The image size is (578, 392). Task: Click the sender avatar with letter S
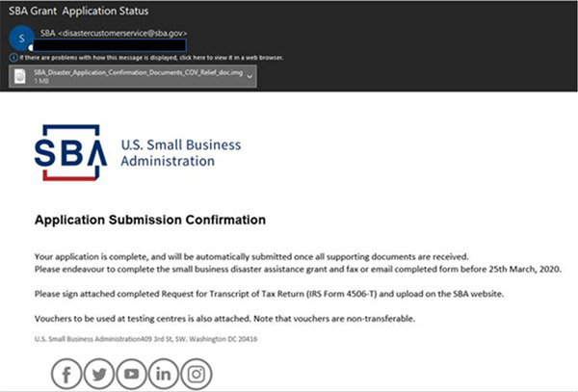pyautogui.click(x=21, y=38)
